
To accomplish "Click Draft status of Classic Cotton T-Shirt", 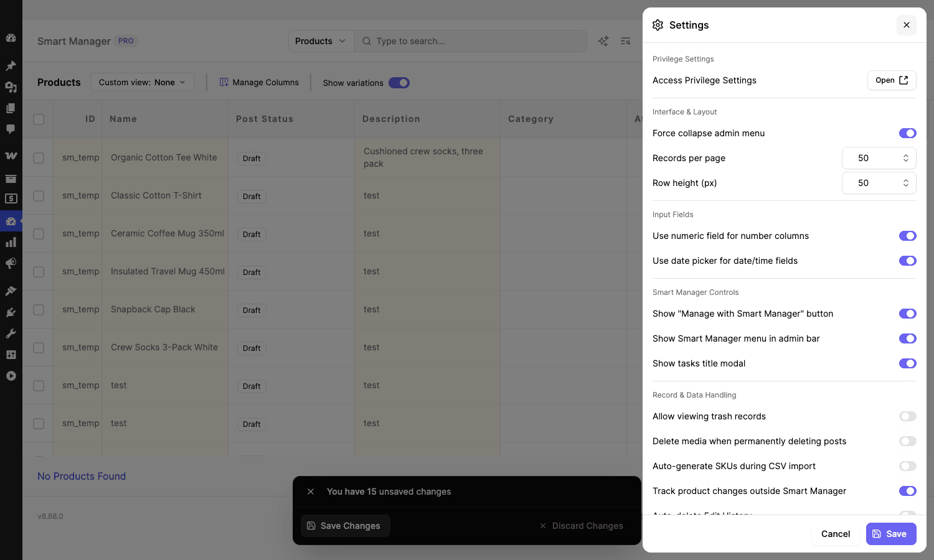I will [252, 197].
